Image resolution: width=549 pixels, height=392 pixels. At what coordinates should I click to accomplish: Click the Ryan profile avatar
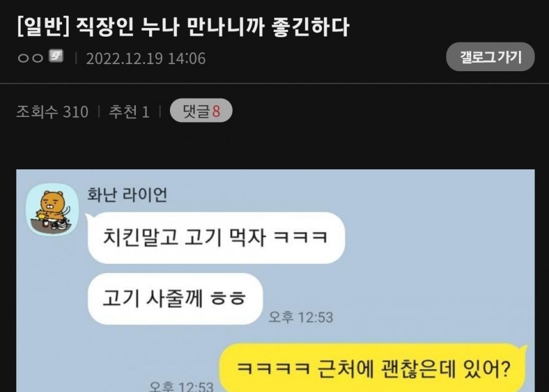click(x=52, y=210)
